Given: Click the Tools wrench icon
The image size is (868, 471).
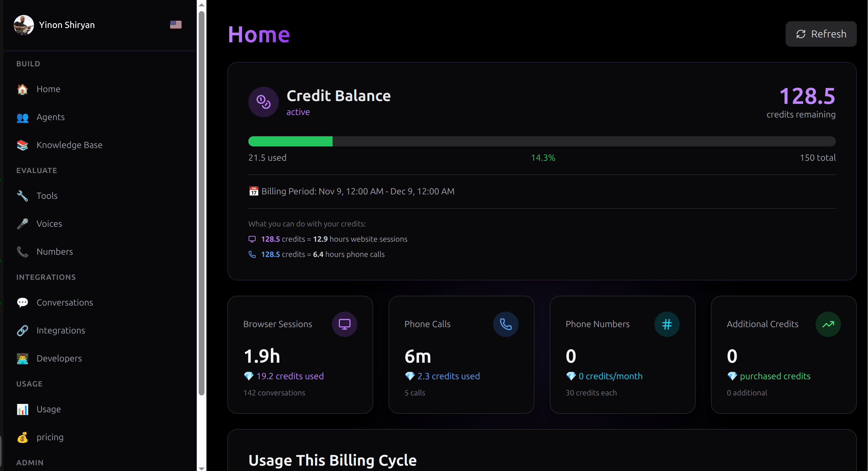Looking at the screenshot, I should point(22,196).
